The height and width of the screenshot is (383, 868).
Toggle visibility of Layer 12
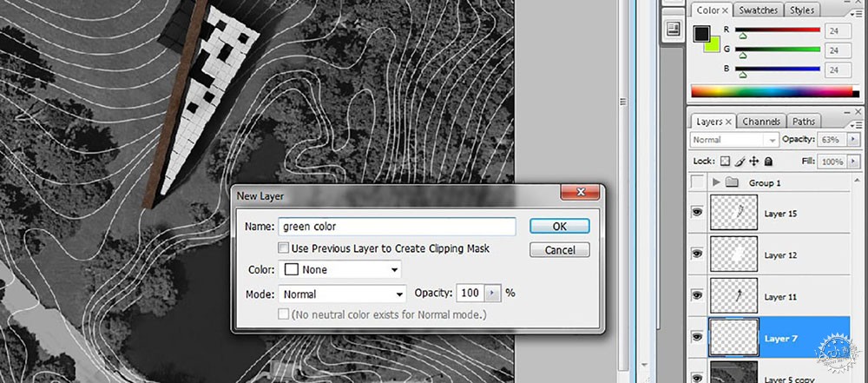(698, 254)
